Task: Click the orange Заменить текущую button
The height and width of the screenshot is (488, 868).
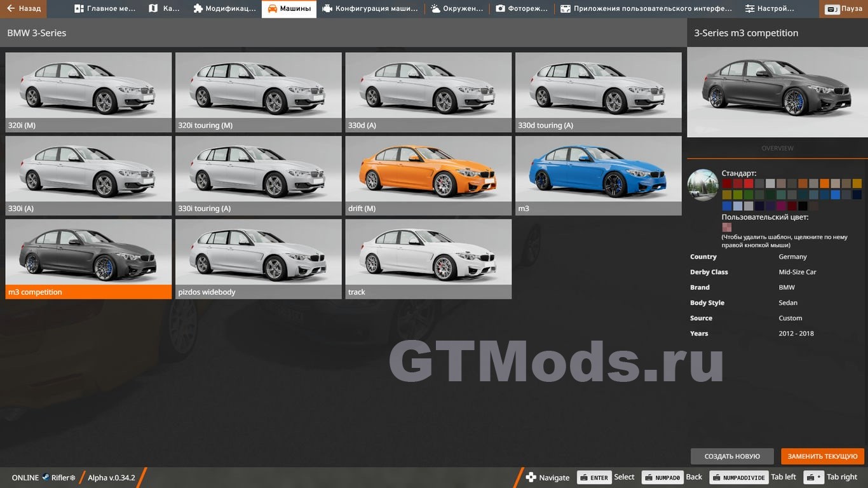Action: [822, 456]
